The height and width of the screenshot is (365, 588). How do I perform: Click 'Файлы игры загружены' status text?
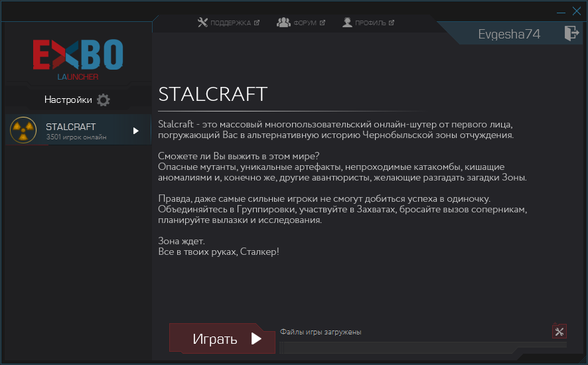321,332
